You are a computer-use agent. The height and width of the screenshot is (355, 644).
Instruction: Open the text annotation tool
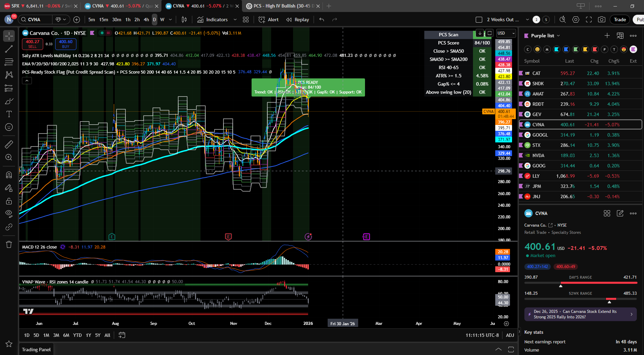tap(9, 114)
